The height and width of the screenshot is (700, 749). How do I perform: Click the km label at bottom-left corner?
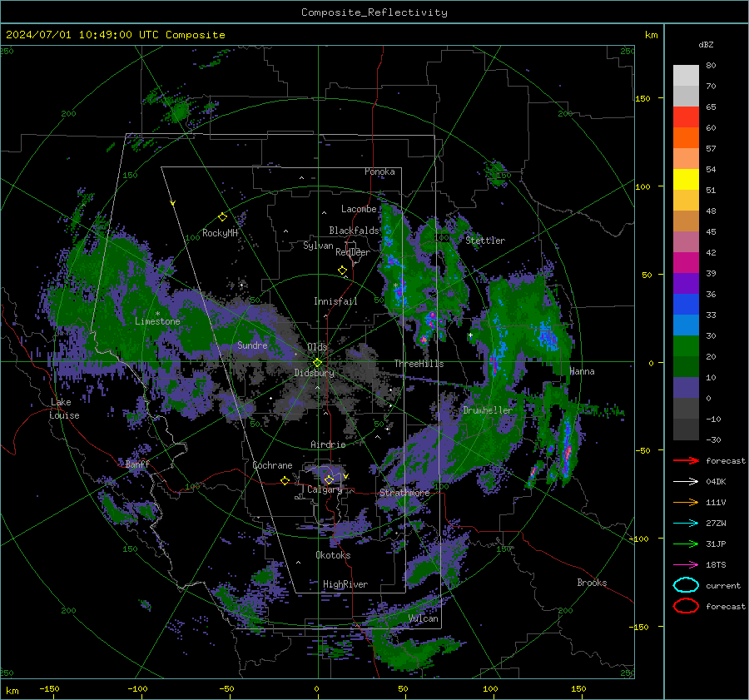[12, 691]
